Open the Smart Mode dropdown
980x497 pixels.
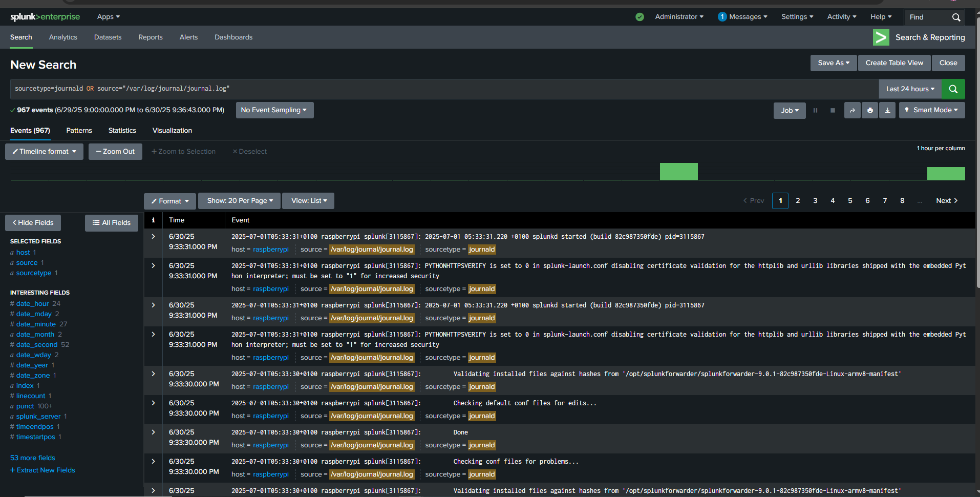(x=932, y=110)
